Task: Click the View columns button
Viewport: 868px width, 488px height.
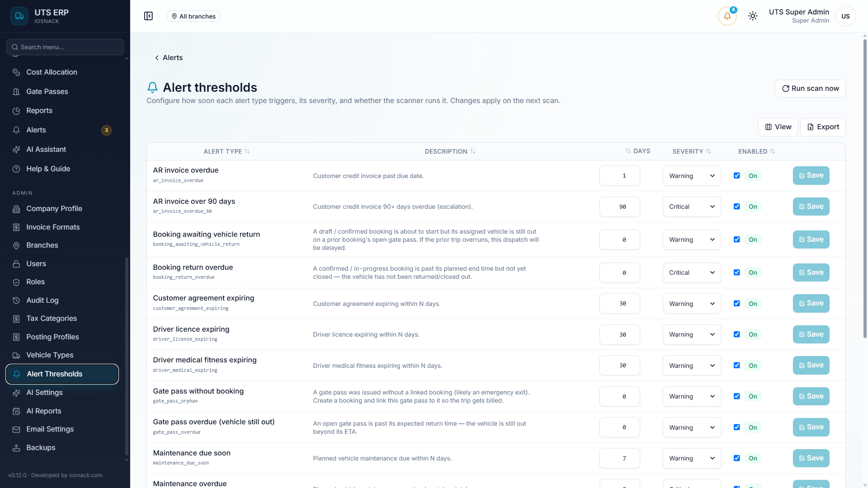Action: [778, 127]
